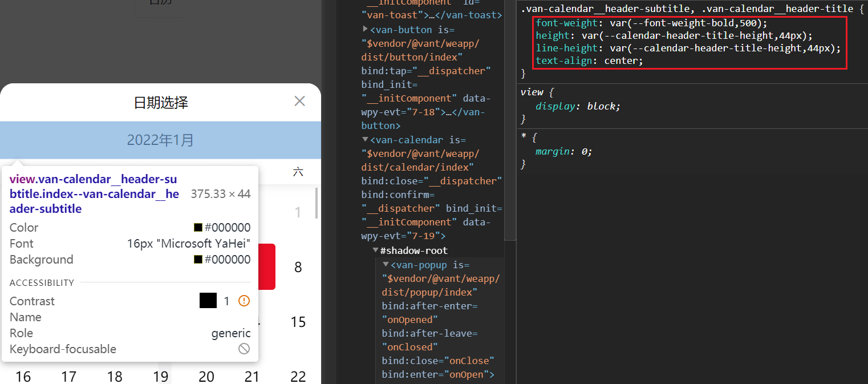
Task: Pick date 22 in the calendar
Action: (x=298, y=377)
